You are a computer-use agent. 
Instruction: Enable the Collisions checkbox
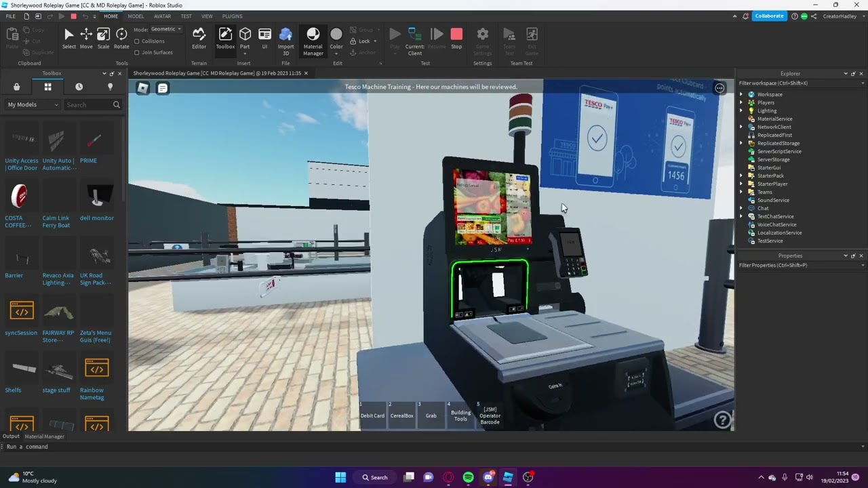click(137, 41)
